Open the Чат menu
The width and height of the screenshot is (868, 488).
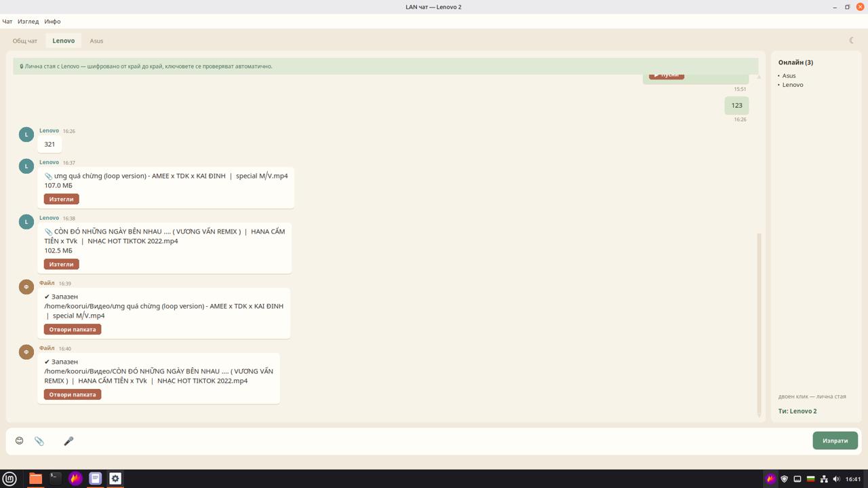(x=7, y=21)
